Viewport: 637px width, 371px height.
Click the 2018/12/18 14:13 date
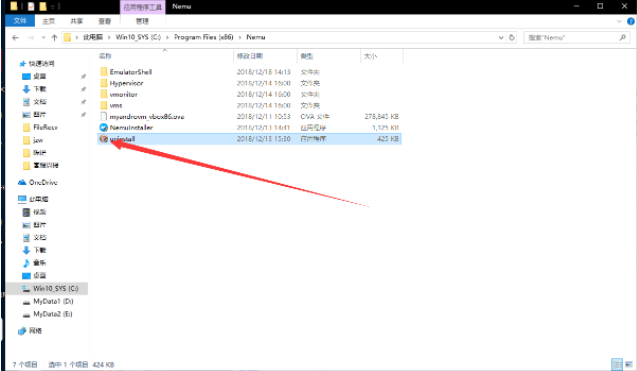pos(264,72)
